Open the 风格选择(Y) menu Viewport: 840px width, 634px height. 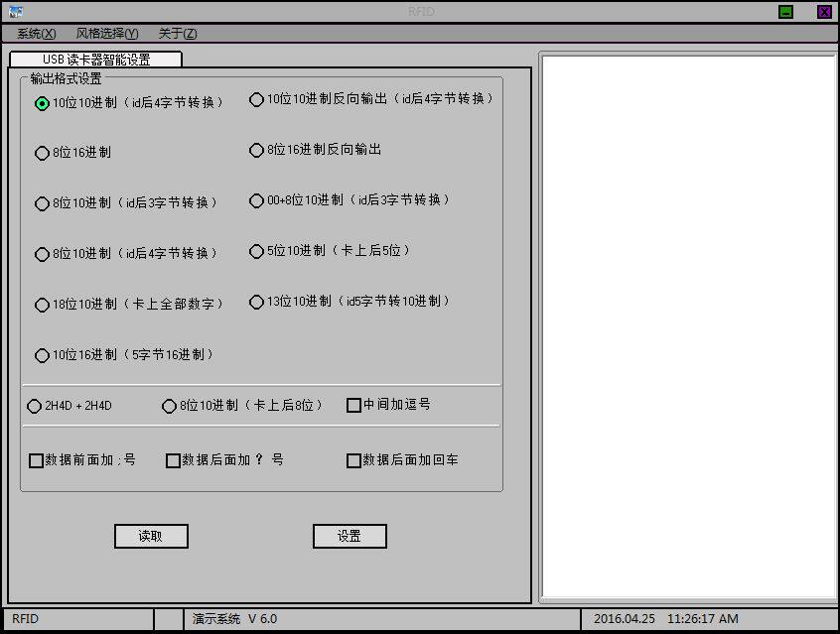pyautogui.click(x=107, y=34)
